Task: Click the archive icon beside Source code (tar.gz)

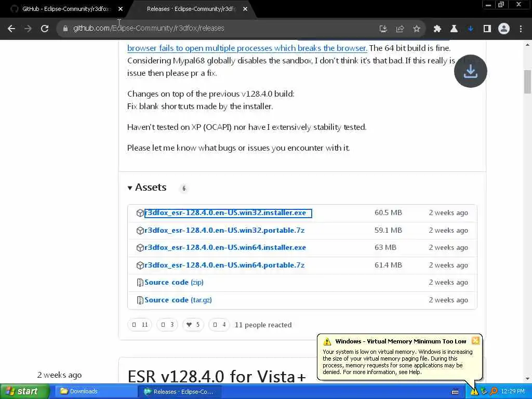Action: (x=140, y=300)
